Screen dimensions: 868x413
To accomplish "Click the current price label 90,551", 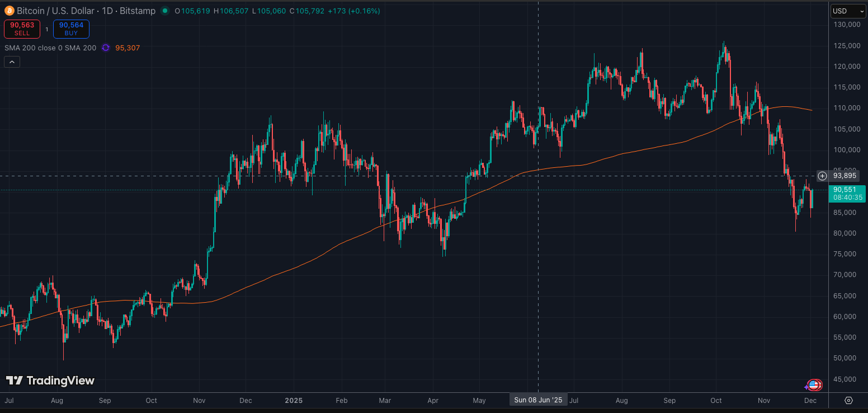I will point(845,190).
